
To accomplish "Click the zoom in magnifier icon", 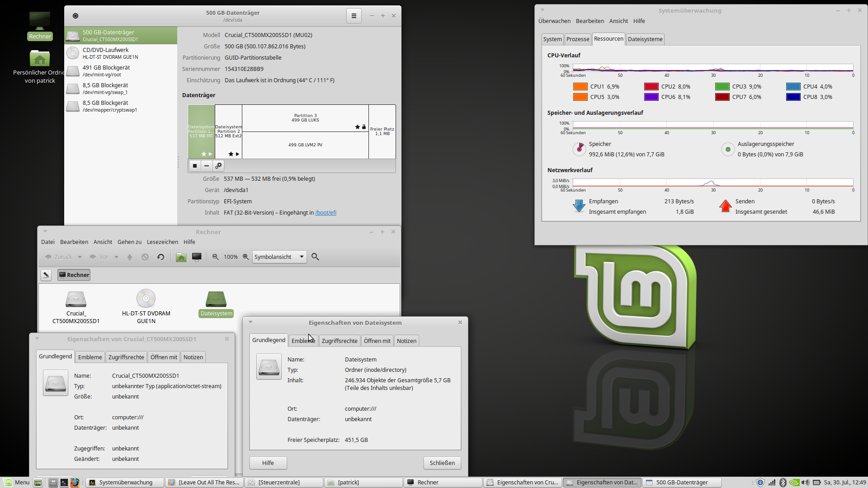I will [x=245, y=257].
